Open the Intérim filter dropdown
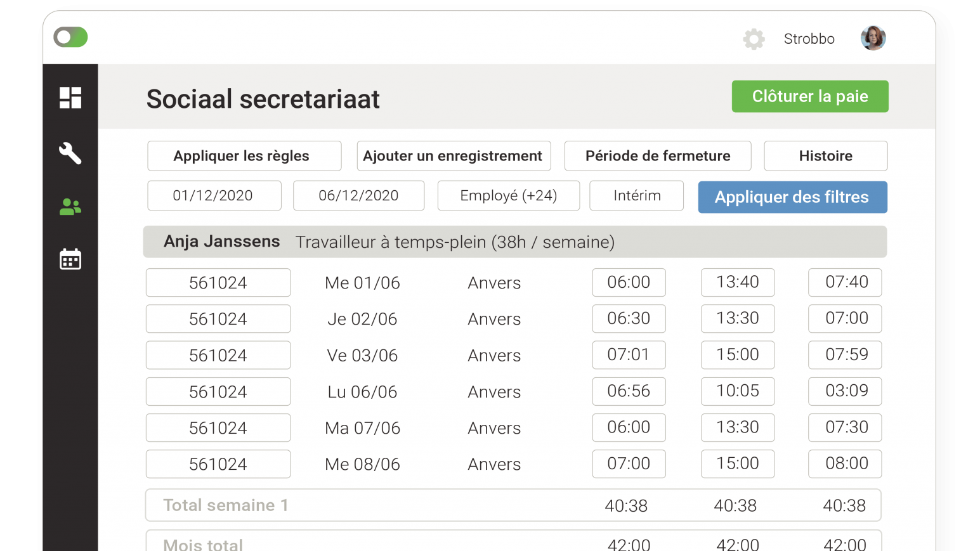 636,195
